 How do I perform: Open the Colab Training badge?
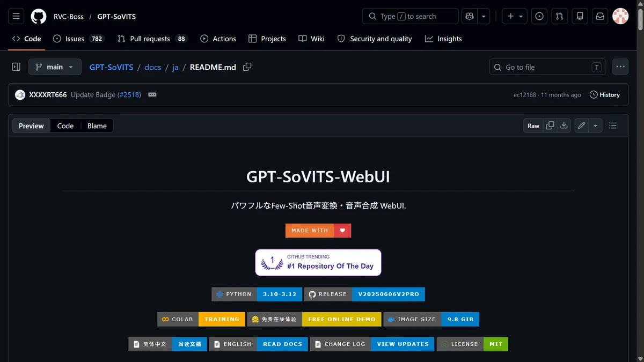click(201, 319)
